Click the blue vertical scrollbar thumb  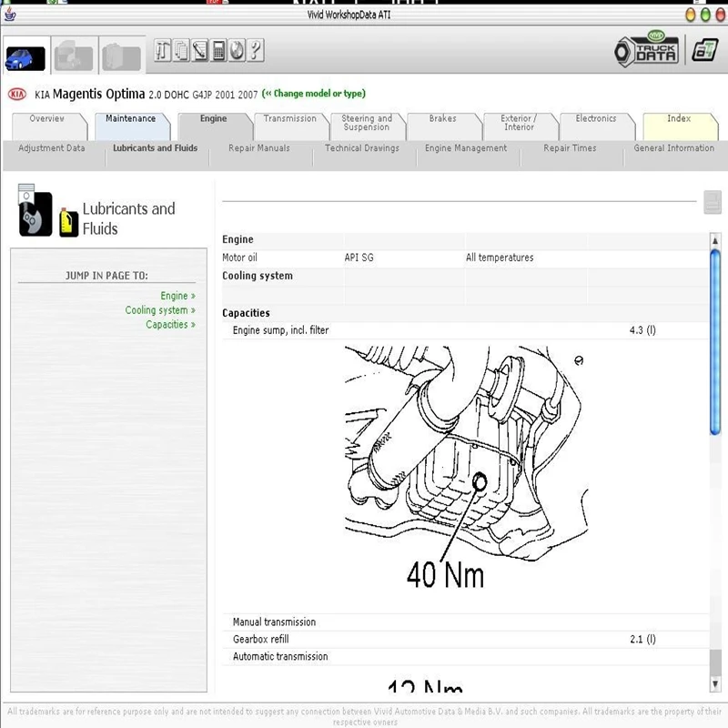tap(715, 342)
